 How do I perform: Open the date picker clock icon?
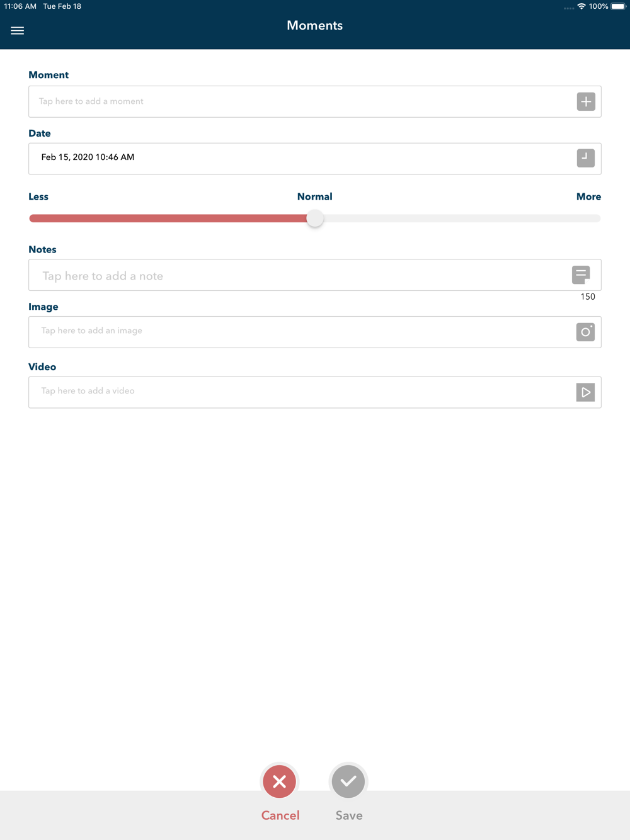585,158
